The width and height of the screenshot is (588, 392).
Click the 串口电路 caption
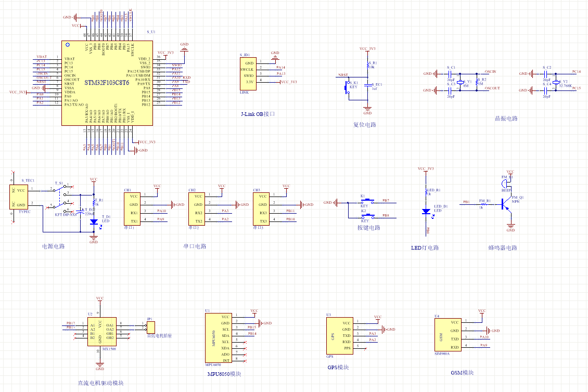click(x=195, y=246)
